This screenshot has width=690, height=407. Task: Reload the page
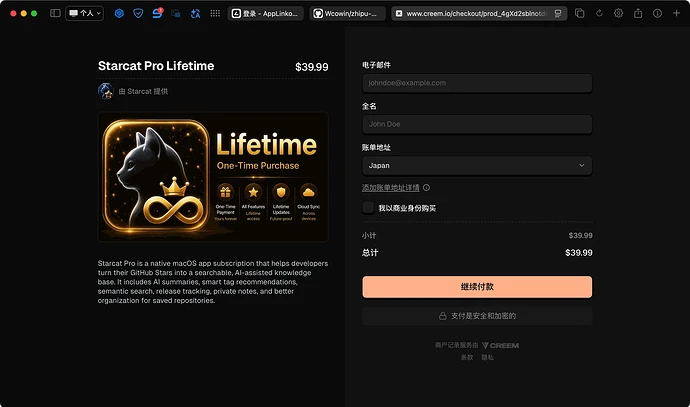click(599, 13)
